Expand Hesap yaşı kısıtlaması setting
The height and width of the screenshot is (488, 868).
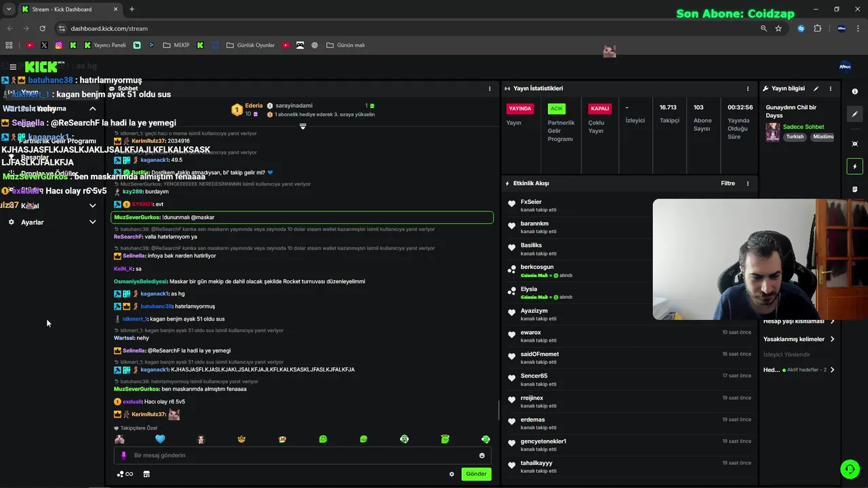pos(832,321)
